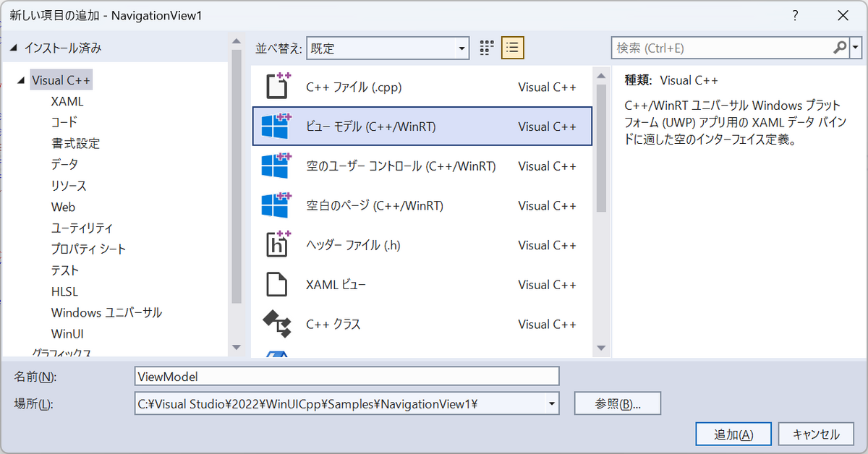This screenshot has height=454, width=868.
Task: Collapse the インストール済み section
Action: click(x=14, y=48)
